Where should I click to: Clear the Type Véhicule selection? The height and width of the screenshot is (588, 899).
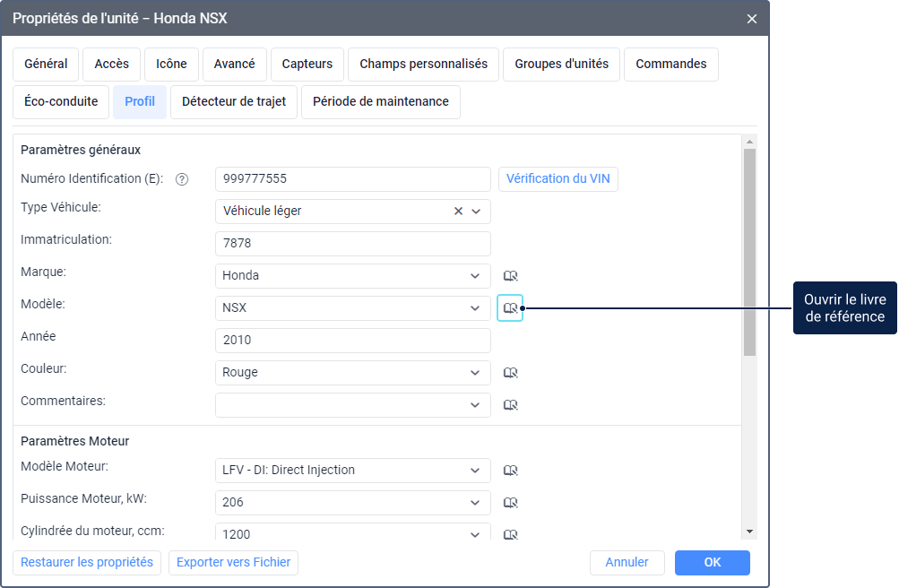459,212
